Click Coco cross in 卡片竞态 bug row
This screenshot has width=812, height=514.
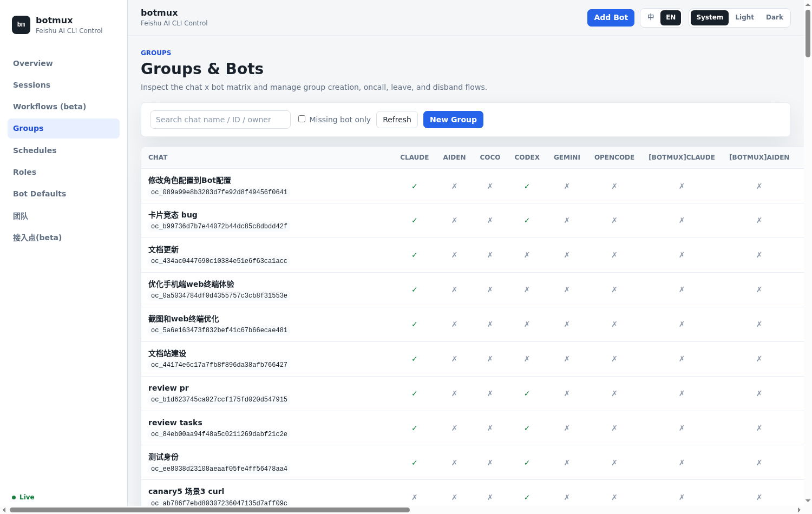(x=490, y=220)
